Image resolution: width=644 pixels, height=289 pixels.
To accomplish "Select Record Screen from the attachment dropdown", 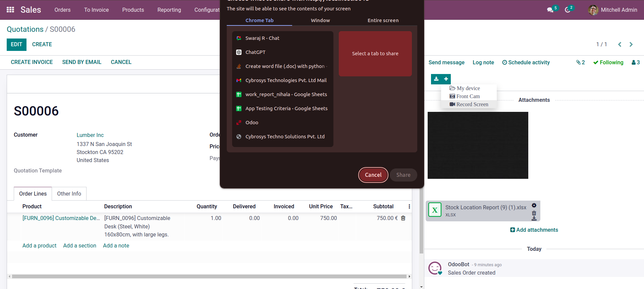I will 469,104.
